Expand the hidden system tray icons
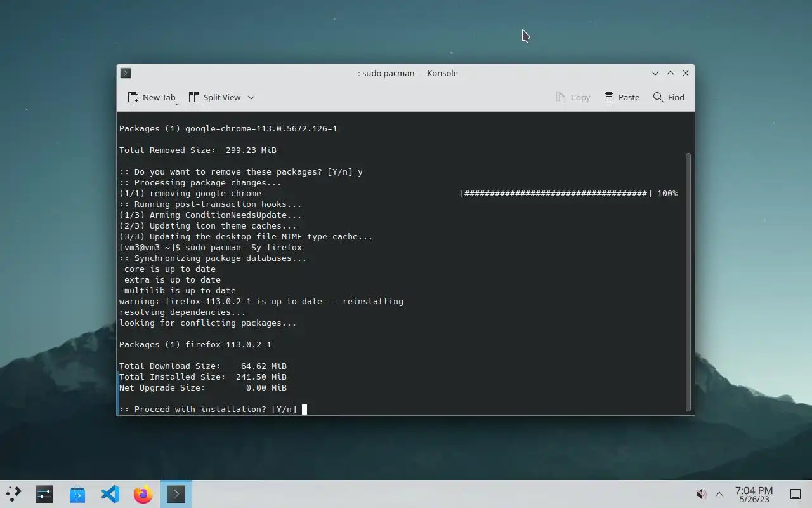Image resolution: width=812 pixels, height=508 pixels. tap(719, 493)
